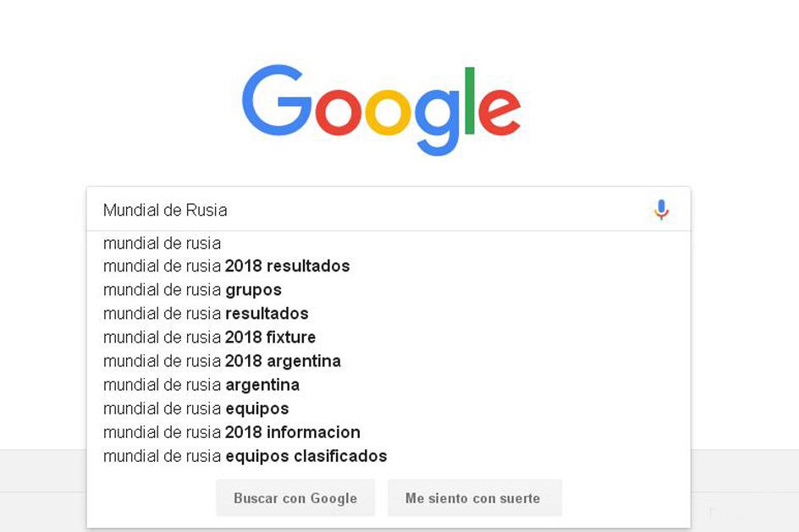Activate voice search microphone icon
799x532 pixels.
(x=661, y=209)
